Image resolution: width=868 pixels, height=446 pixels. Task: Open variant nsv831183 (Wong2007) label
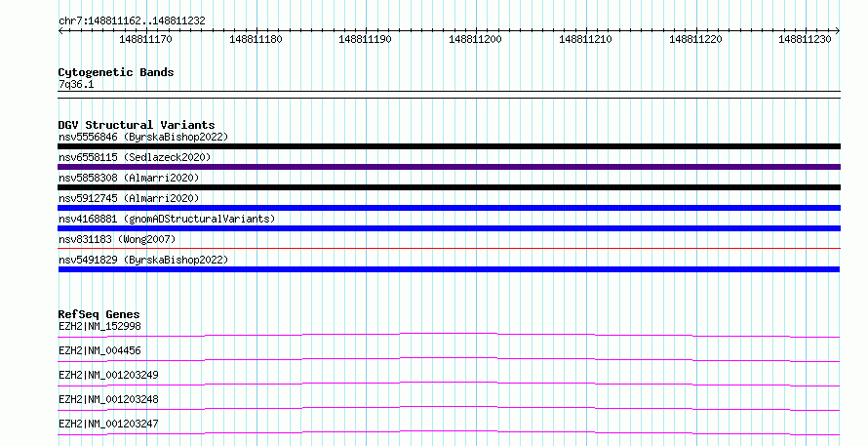click(x=117, y=239)
